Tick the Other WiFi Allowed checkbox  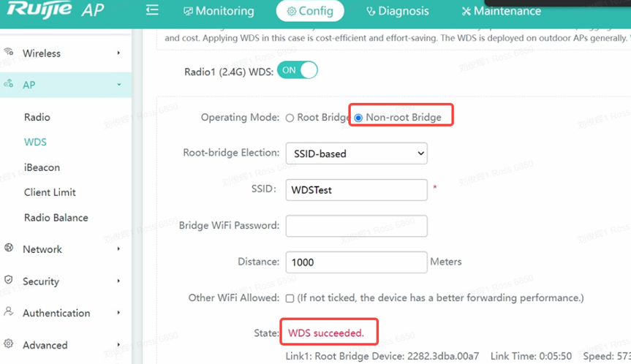[x=290, y=298]
